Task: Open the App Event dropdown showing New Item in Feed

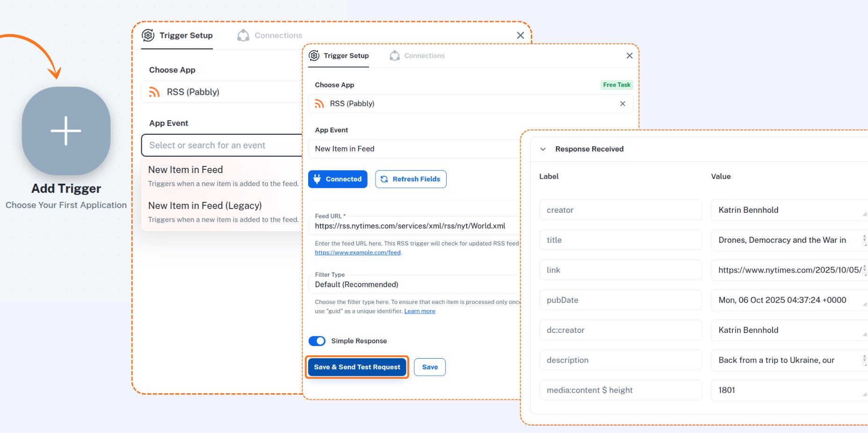Action: click(414, 149)
